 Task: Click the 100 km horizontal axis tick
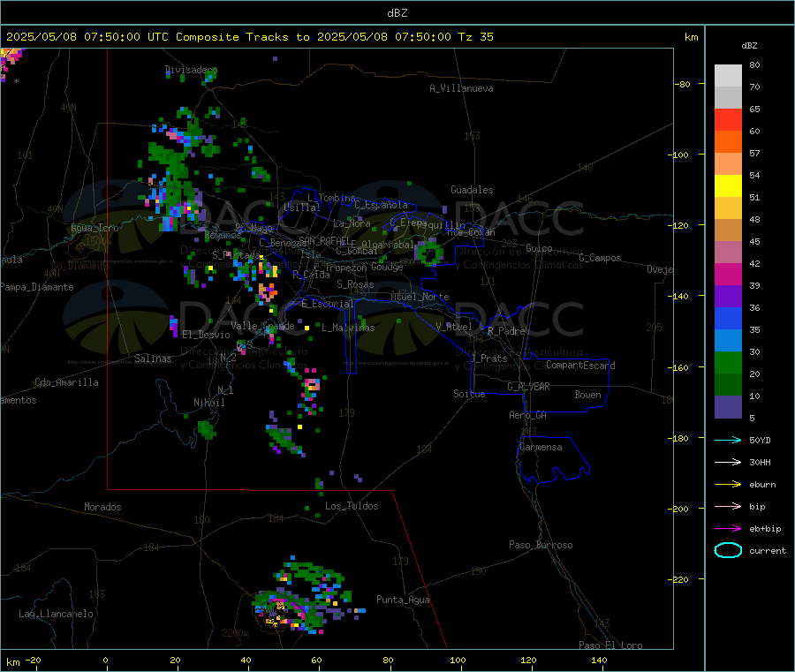[458, 661]
